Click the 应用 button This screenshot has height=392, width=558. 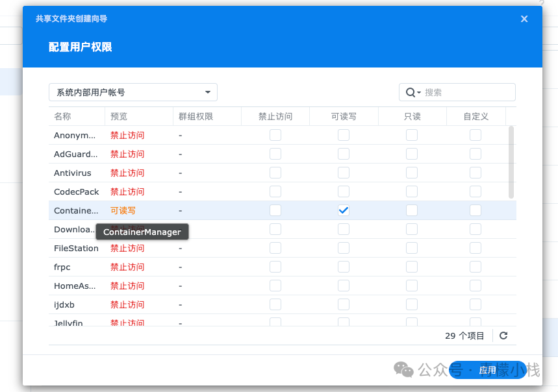(x=487, y=370)
